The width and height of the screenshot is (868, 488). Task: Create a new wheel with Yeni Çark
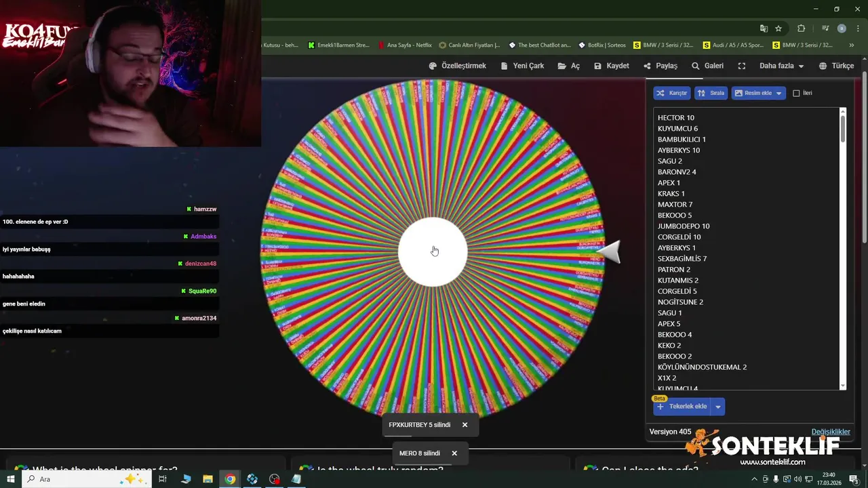(522, 66)
